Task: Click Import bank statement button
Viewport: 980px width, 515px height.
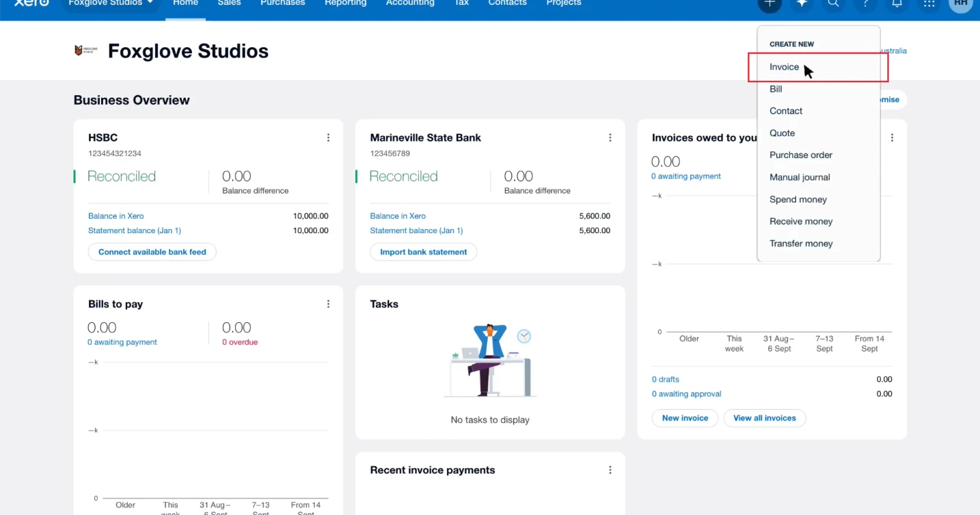Action: tap(424, 252)
